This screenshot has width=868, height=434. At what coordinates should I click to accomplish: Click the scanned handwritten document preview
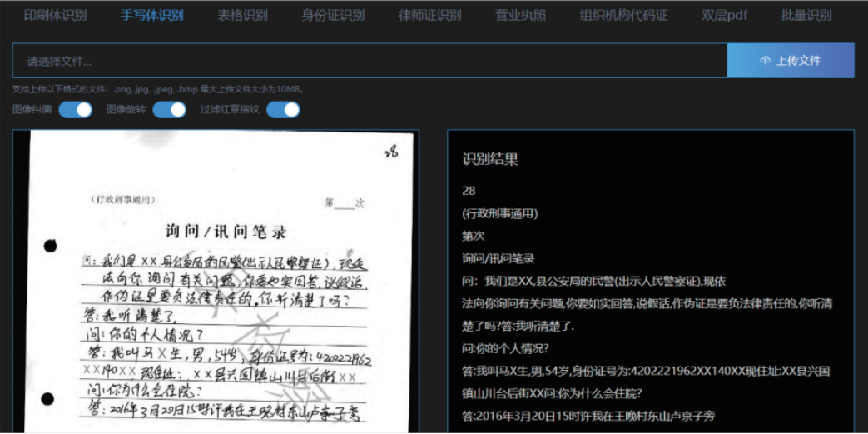(218, 282)
